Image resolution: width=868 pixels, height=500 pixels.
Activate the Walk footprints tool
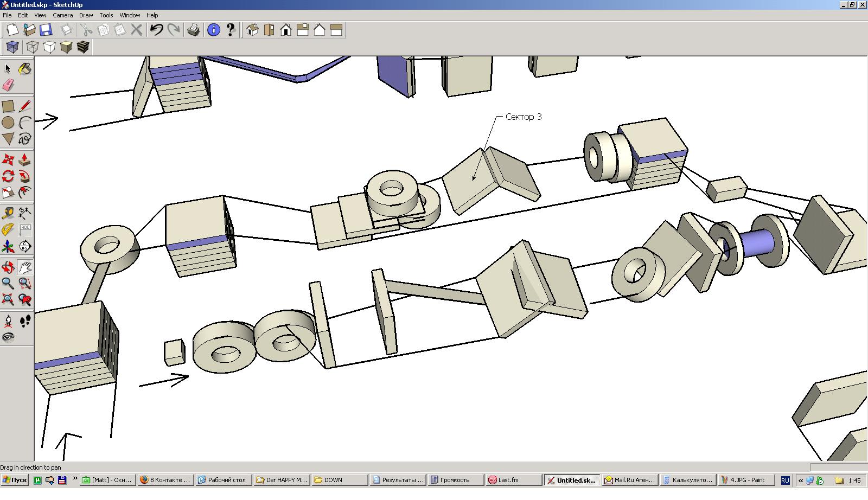[x=24, y=321]
